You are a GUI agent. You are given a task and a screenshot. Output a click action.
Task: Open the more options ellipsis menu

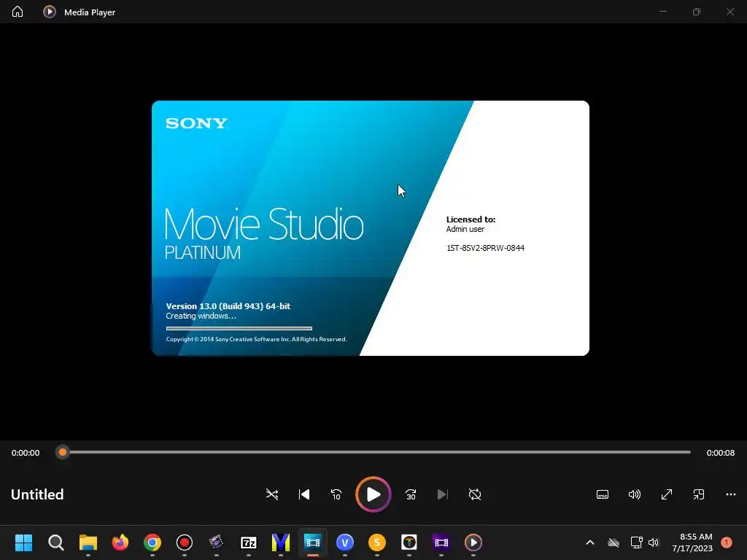pyautogui.click(x=731, y=494)
